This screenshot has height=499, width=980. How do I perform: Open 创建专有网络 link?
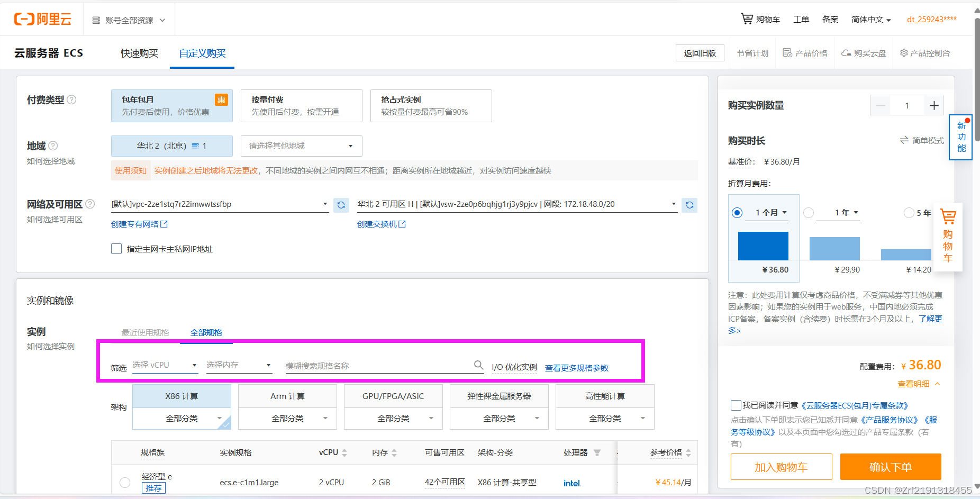(139, 224)
